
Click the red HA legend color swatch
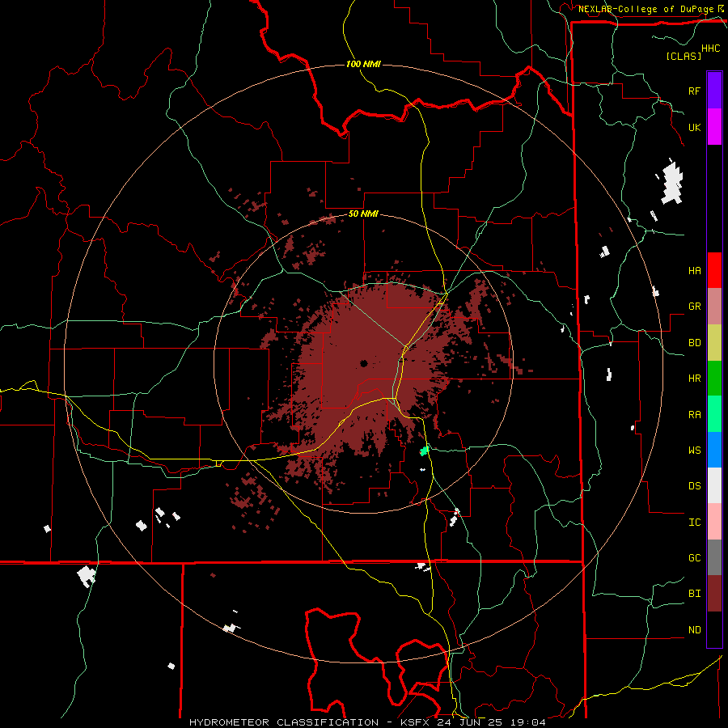coord(714,270)
